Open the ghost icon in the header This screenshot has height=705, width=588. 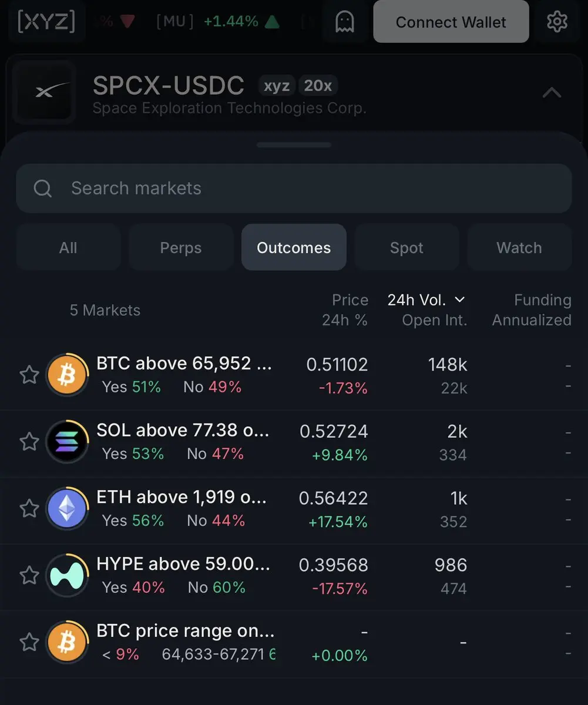click(345, 22)
